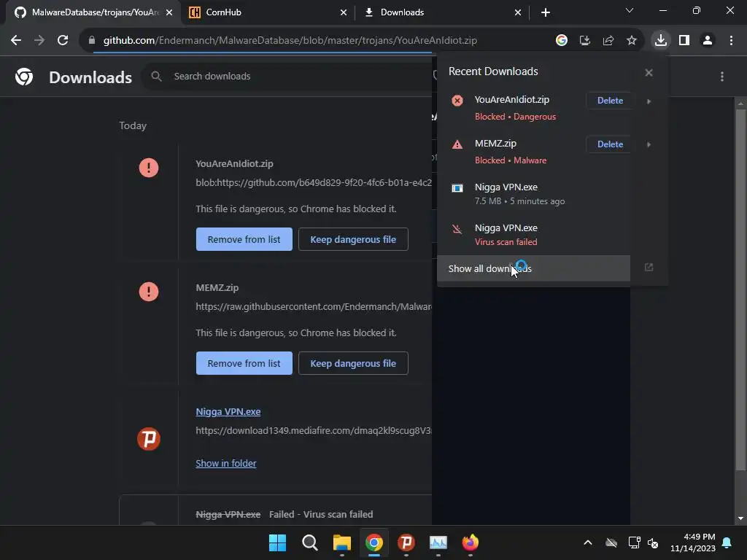Viewport: 747px width, 560px height.
Task: Reload the page with the refresh icon
Action: point(63,41)
